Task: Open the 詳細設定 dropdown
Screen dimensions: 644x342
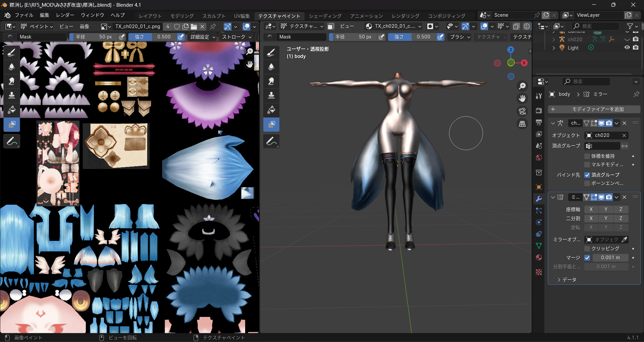Action: pos(203,37)
